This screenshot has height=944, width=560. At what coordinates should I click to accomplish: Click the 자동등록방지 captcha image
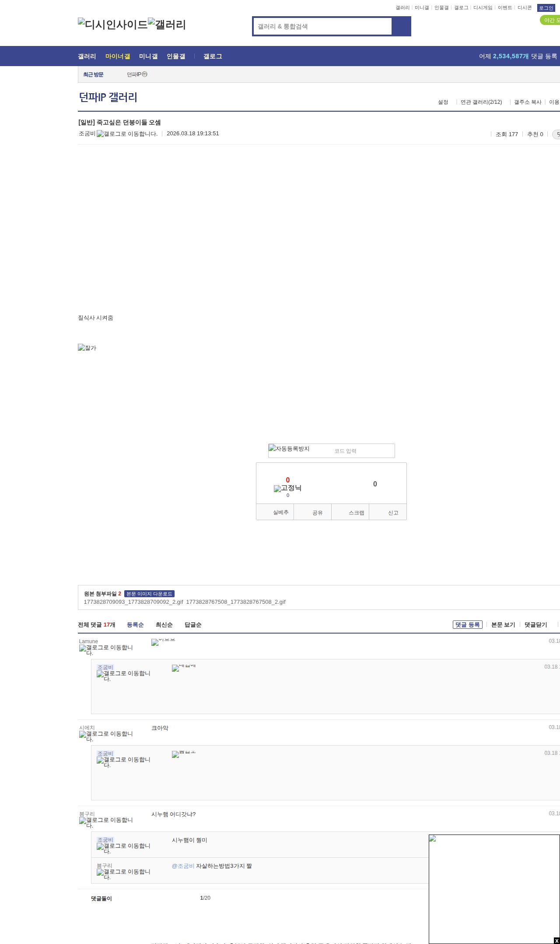click(289, 448)
